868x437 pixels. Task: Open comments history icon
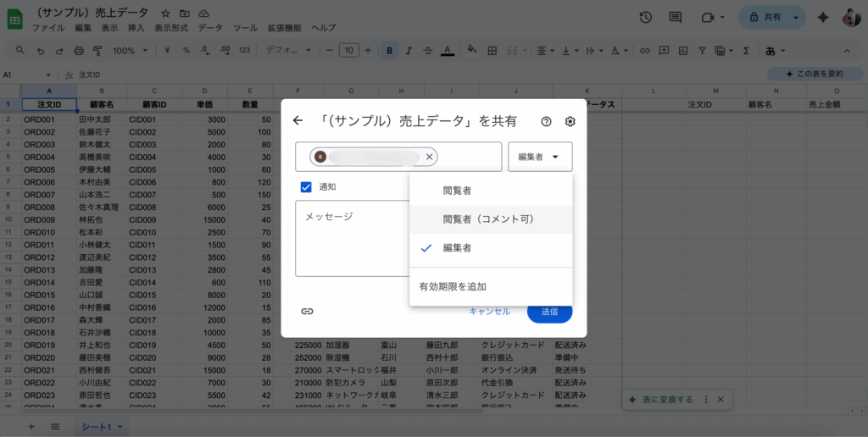[676, 18]
